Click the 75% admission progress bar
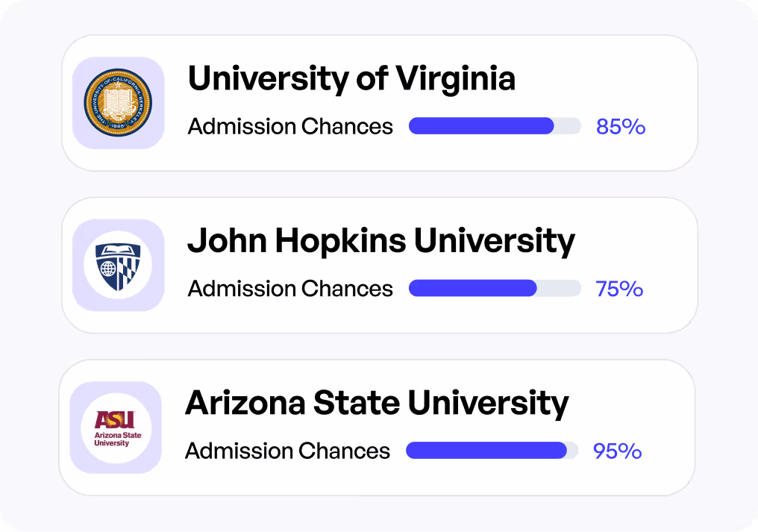758x532 pixels. [495, 288]
